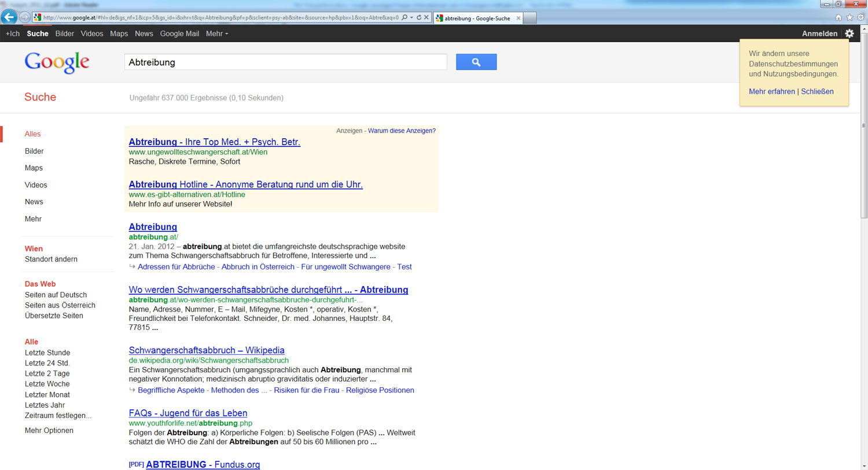Open the address bar autocomplete dropdown arrow

(x=411, y=17)
